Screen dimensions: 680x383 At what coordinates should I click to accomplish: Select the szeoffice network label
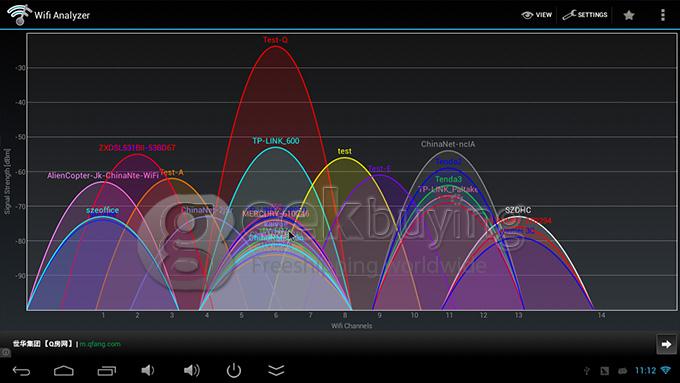tap(102, 210)
